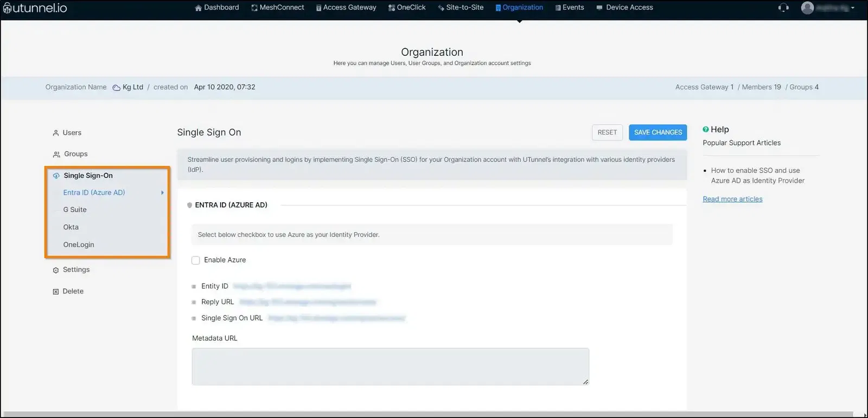This screenshot has width=868, height=418.
Task: Open the Dashboard home icon
Action: (199, 8)
